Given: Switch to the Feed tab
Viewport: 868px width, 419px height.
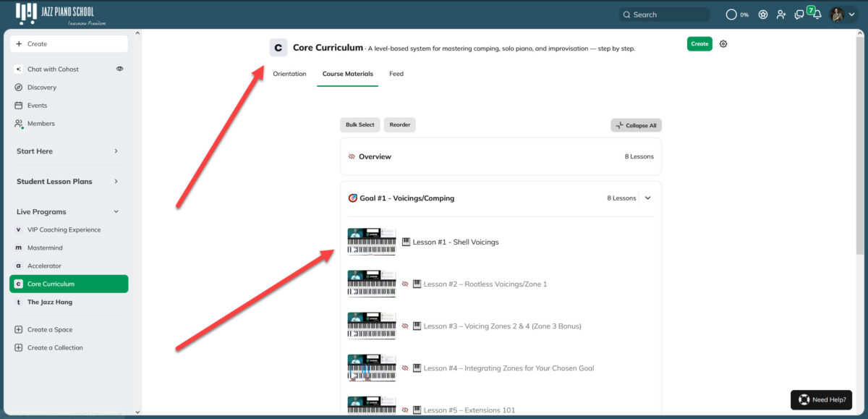Looking at the screenshot, I should coord(396,74).
